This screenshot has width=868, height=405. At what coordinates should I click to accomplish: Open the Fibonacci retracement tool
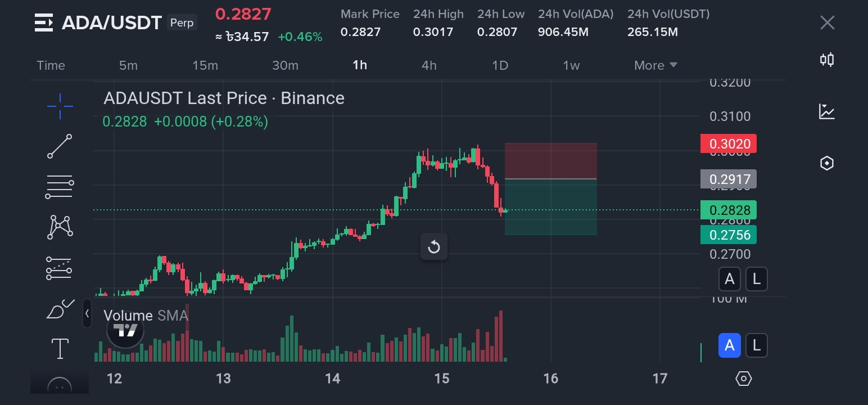click(59, 187)
